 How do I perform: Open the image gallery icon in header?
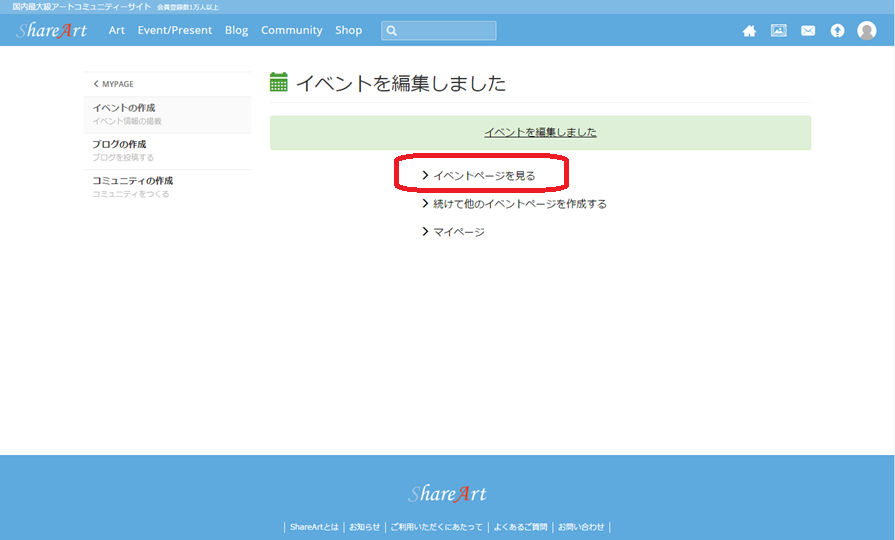coord(779,30)
